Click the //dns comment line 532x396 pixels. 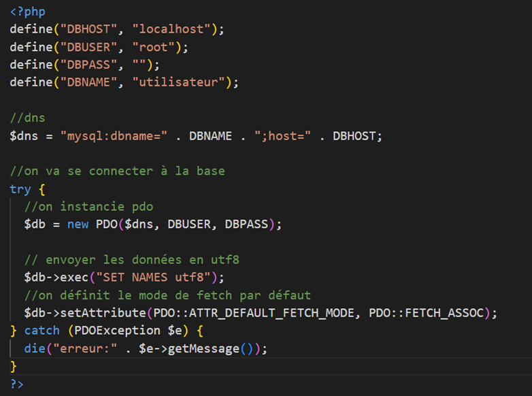(27, 118)
